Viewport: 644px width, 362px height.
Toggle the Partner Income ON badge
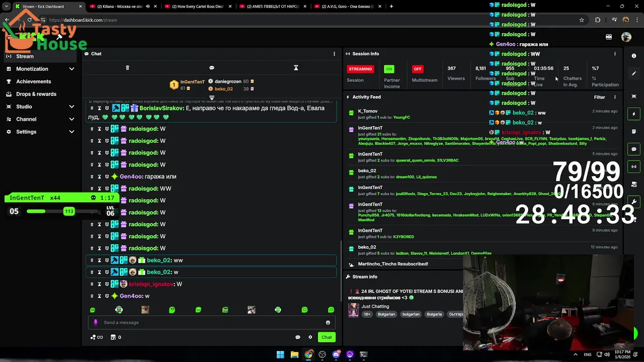(x=389, y=69)
